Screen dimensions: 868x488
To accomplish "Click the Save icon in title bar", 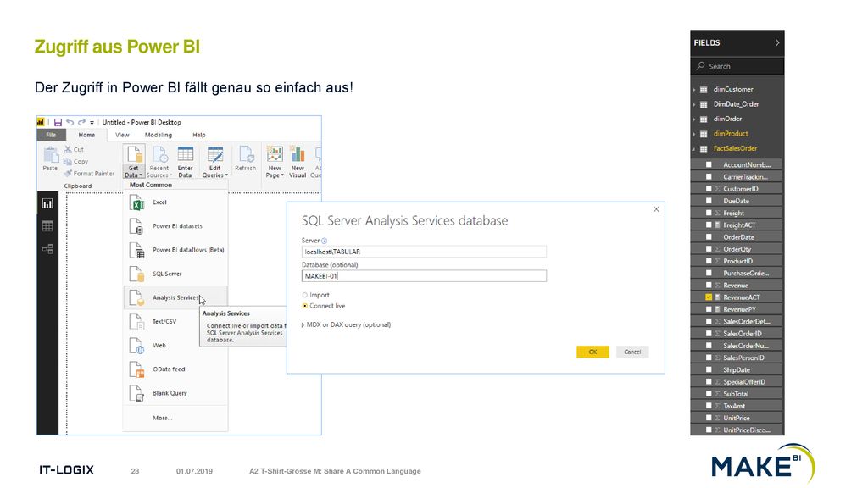I will (x=58, y=122).
